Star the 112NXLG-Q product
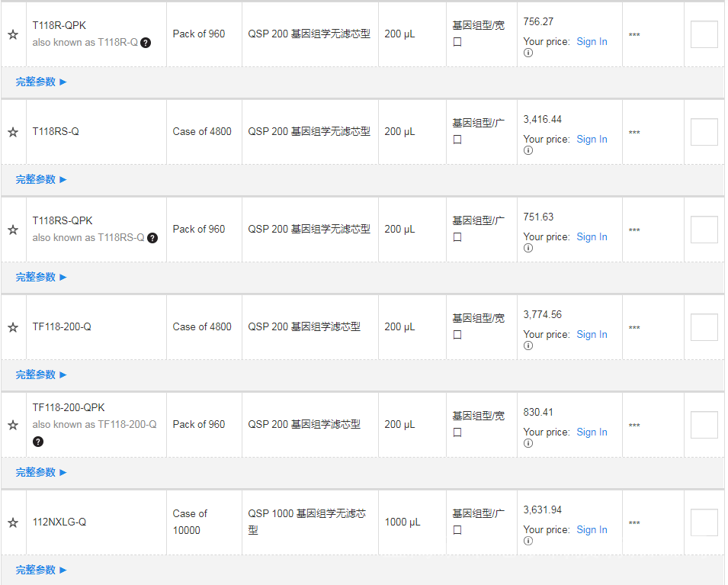Image resolution: width=728 pixels, height=585 pixels. pos(13,522)
